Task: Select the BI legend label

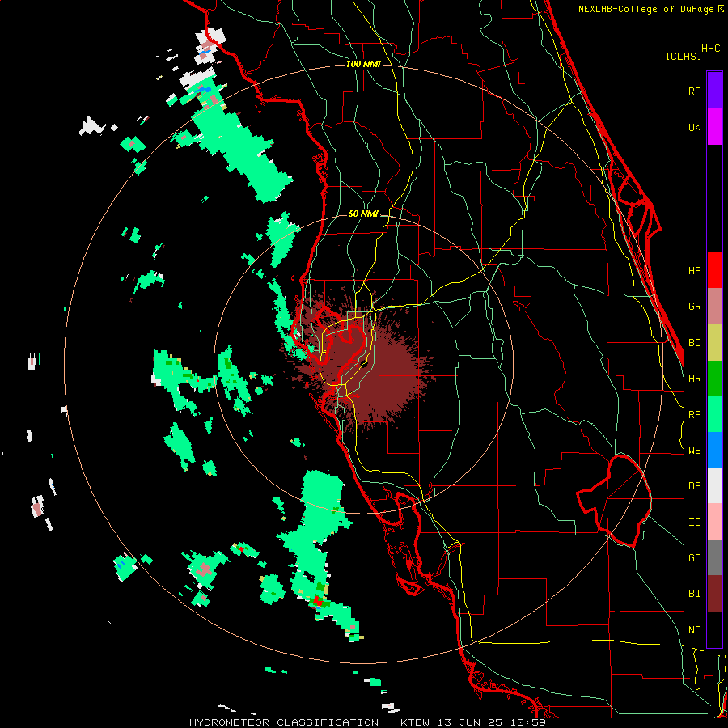Action: point(694,594)
